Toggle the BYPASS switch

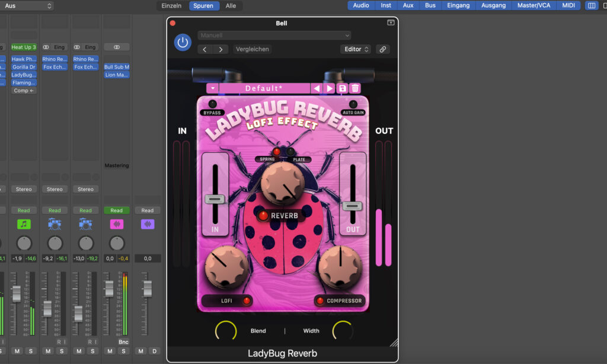pyautogui.click(x=212, y=104)
